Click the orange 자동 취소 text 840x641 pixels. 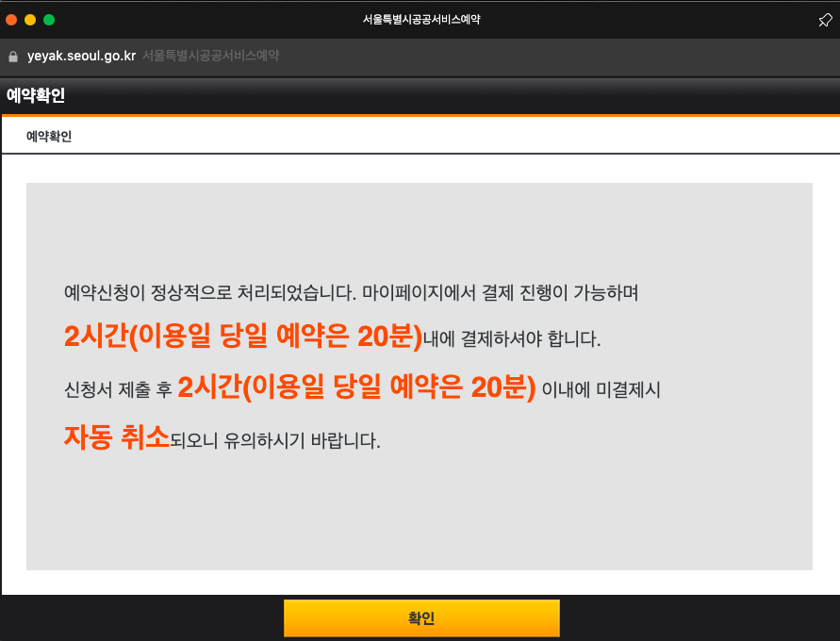coord(117,437)
